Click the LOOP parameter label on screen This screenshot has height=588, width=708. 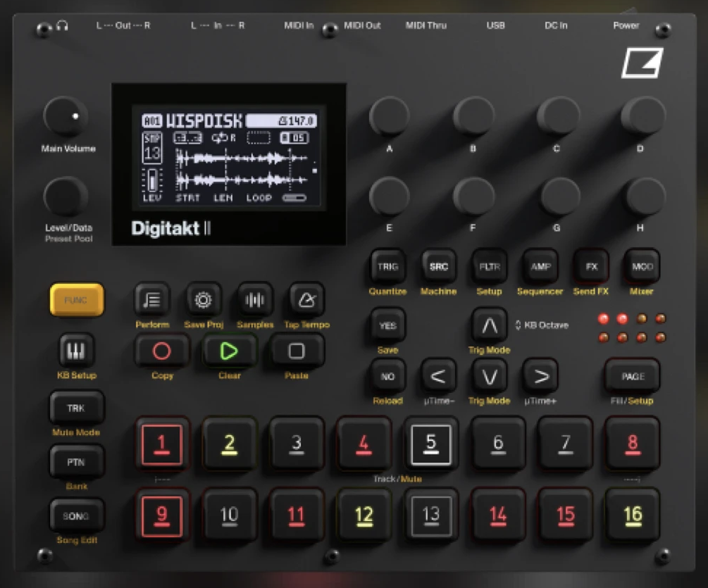coord(259,198)
